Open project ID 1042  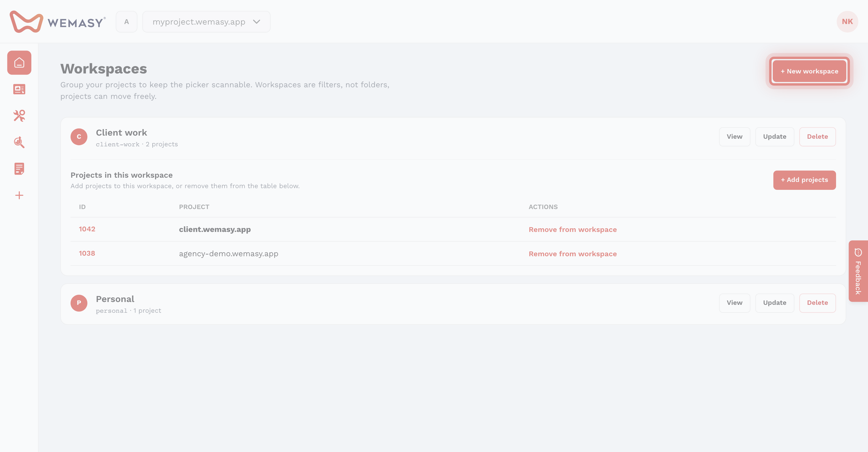pos(87,229)
